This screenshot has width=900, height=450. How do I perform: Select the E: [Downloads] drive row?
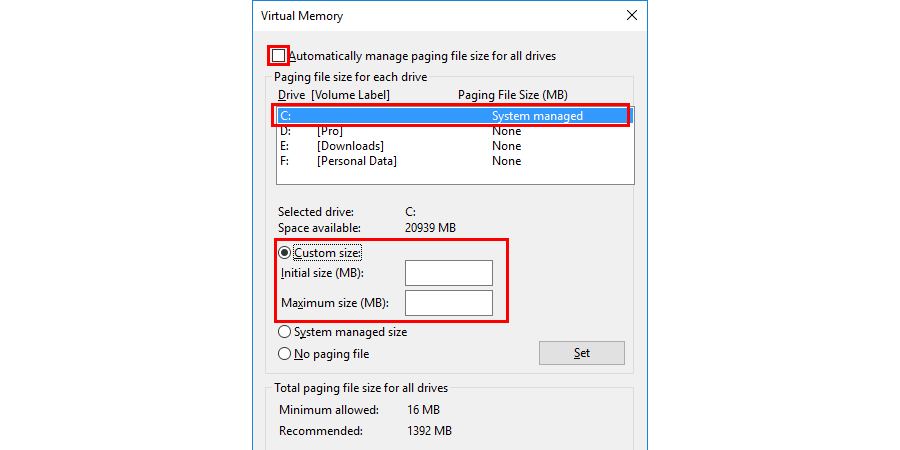point(400,146)
